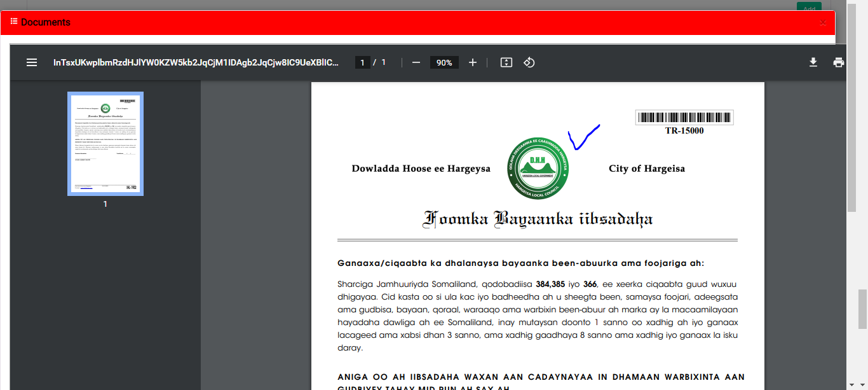Click the PDF file name in toolbar
The height and width of the screenshot is (390, 868).
point(196,62)
